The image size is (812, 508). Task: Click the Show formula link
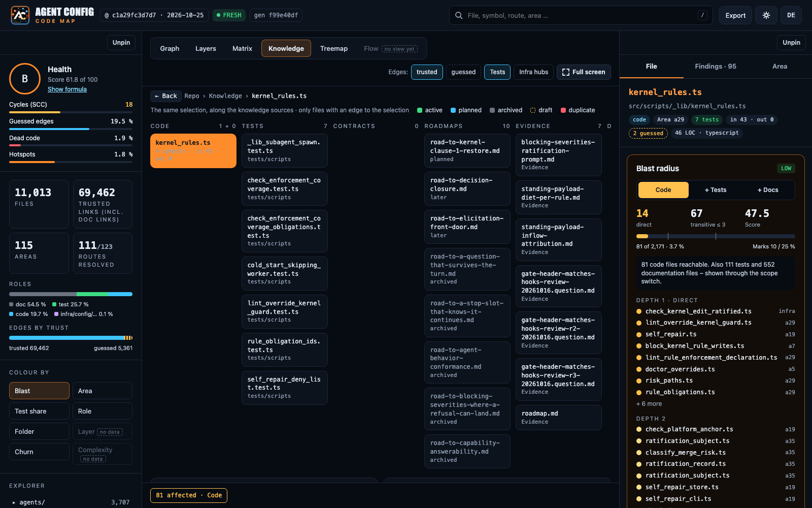coord(67,89)
